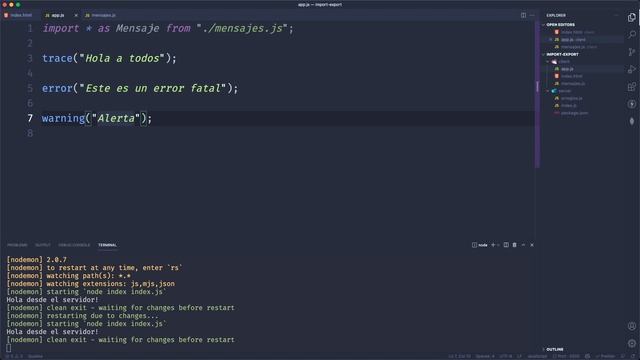Click the Port status bar item
The height and width of the screenshot is (360, 640).
coord(566,356)
